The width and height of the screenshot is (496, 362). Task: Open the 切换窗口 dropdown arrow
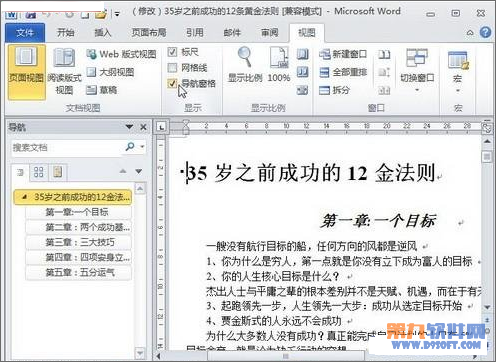(417, 90)
